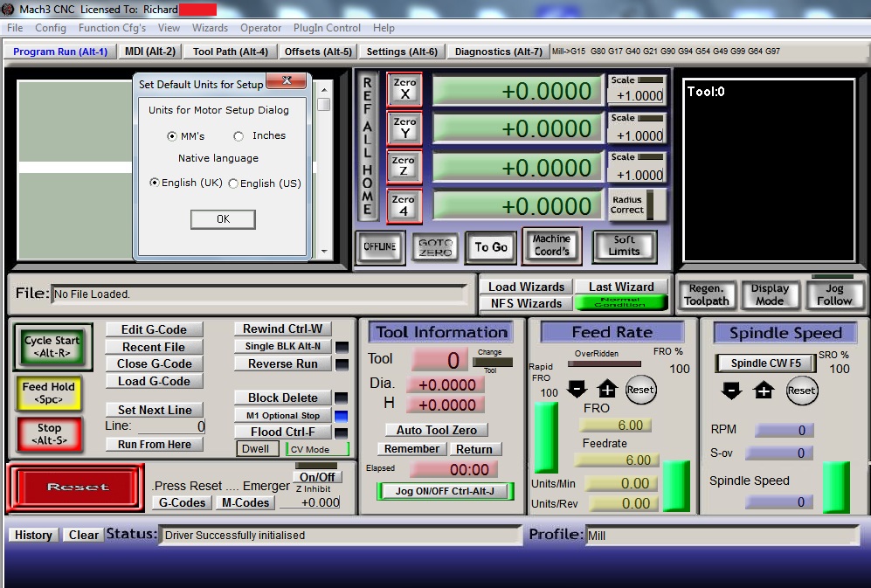The height and width of the screenshot is (588, 871).
Task: Select the Inches radio button
Action: click(x=238, y=136)
